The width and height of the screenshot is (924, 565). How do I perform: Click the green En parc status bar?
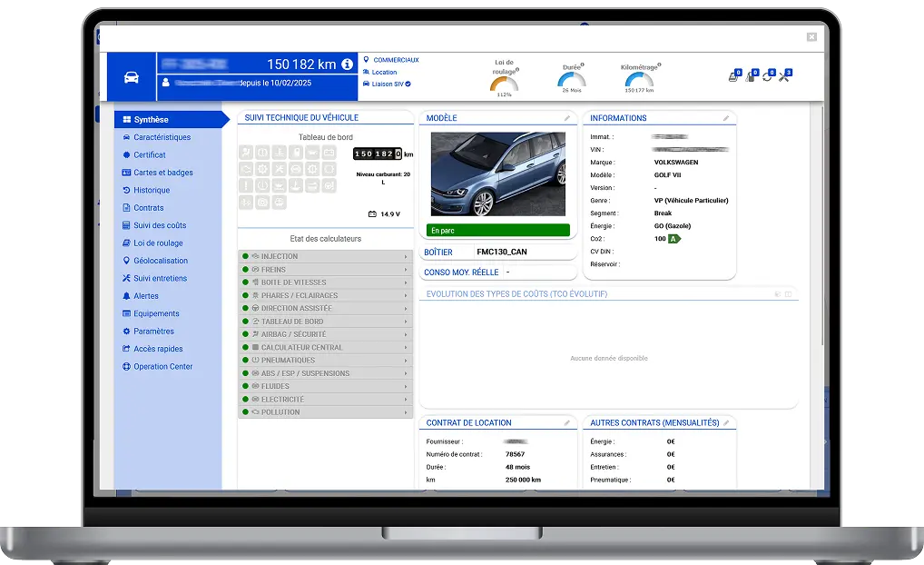(498, 230)
